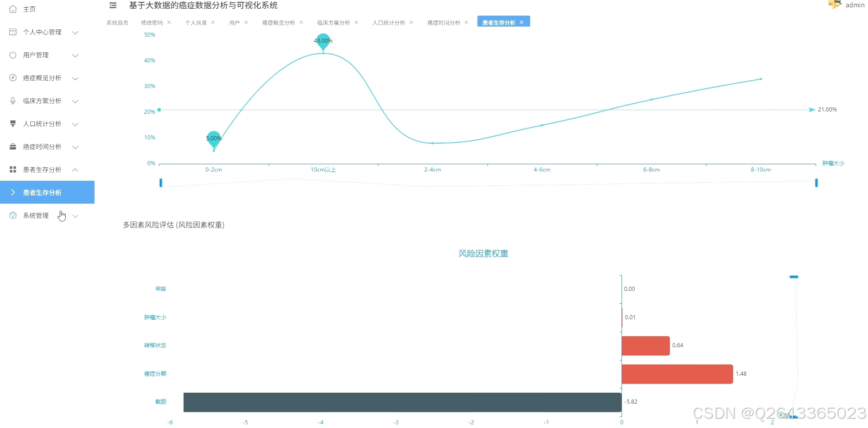This screenshot has height=428, width=868.
Task: Click the 年龄 axis label
Action: pyautogui.click(x=161, y=289)
